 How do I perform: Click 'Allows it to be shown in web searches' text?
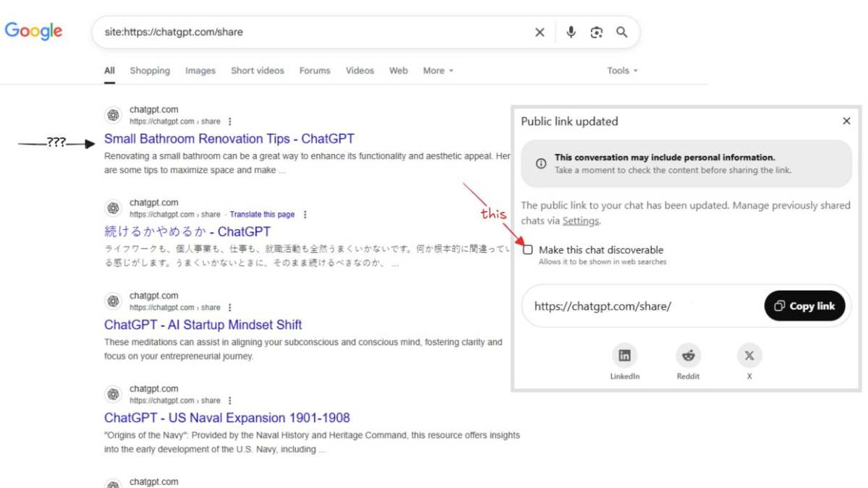coord(603,262)
